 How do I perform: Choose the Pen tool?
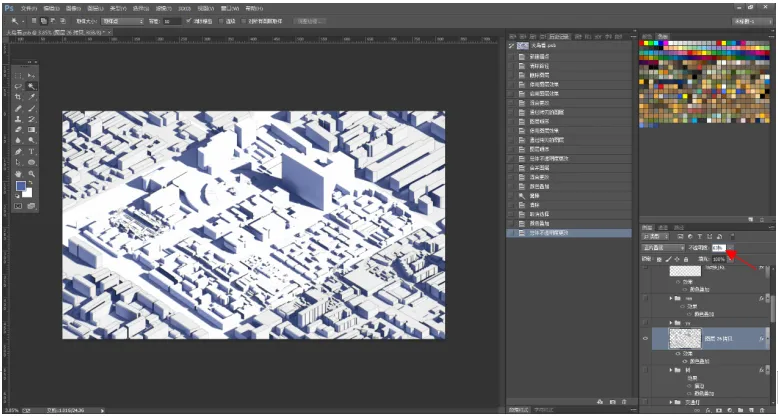pos(18,152)
